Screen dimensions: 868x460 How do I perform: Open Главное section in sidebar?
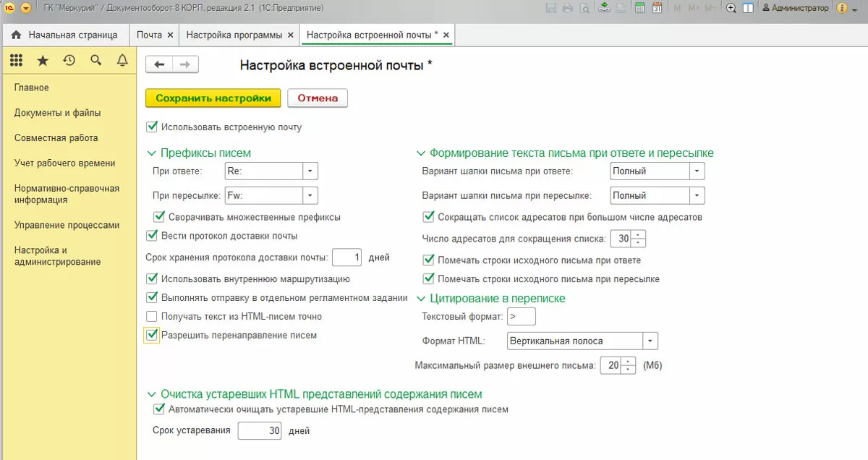(x=32, y=88)
